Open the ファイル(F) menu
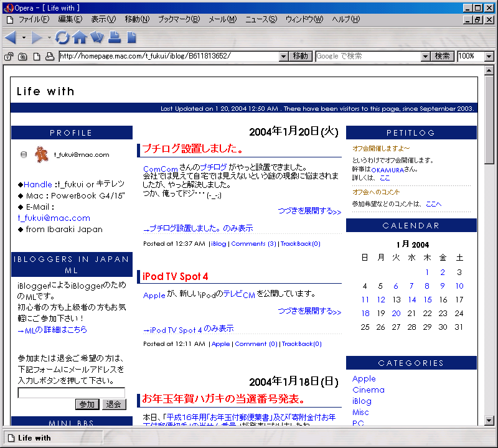The image size is (498, 448). tap(34, 19)
